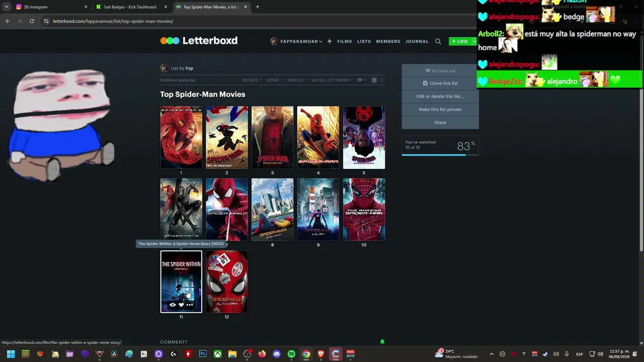644x362 pixels.
Task: Open Spotify from the taskbar
Action: (x=291, y=354)
